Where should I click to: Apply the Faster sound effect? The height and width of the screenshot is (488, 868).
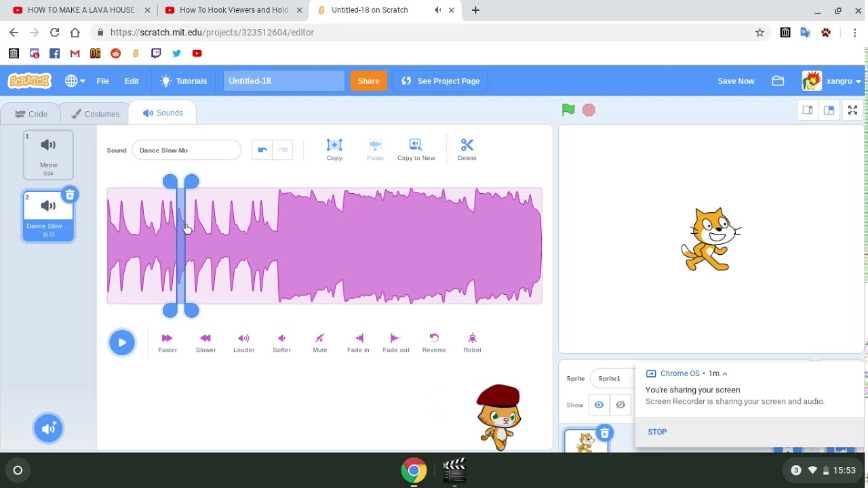[167, 342]
